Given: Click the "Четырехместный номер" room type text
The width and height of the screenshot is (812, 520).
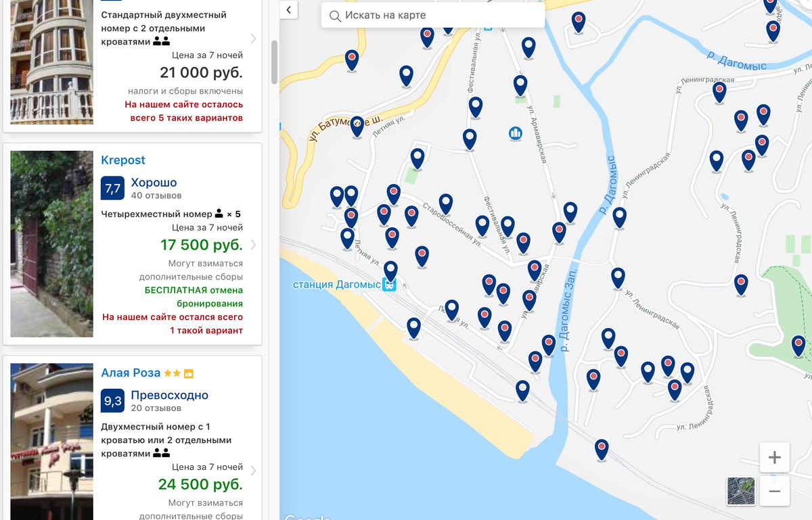Looking at the screenshot, I should tap(156, 214).
